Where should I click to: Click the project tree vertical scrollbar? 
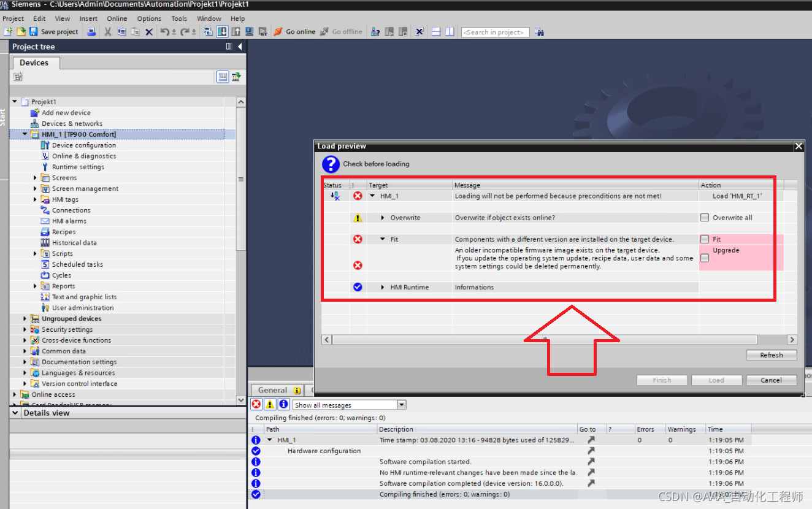pos(241,179)
